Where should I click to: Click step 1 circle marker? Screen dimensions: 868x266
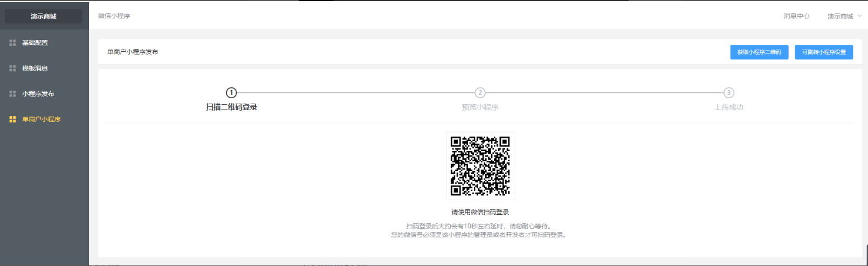[x=231, y=93]
